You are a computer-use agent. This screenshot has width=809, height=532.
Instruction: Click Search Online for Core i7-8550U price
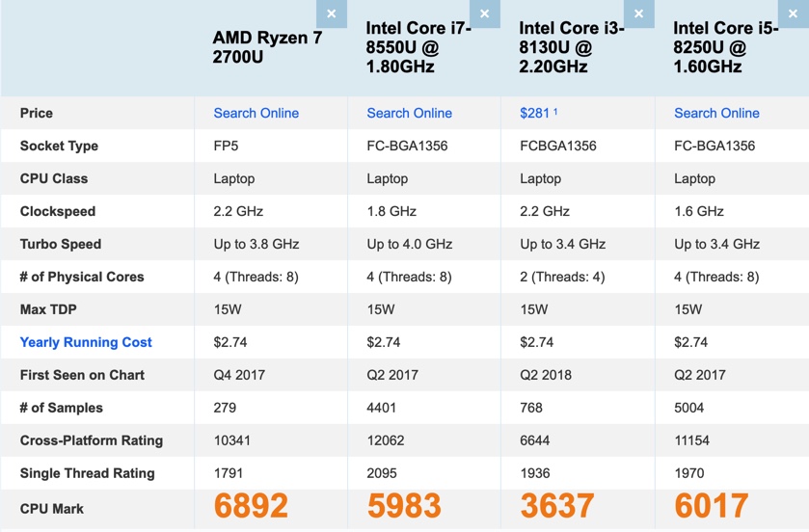coord(409,113)
